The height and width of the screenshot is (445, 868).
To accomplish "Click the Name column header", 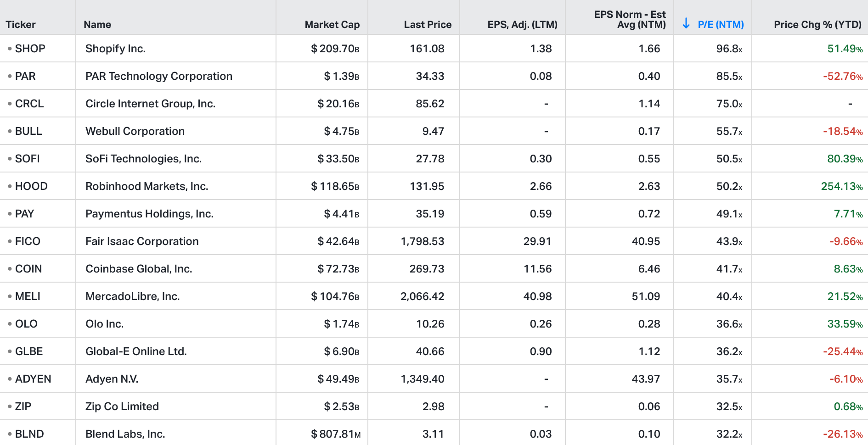I will [x=97, y=25].
